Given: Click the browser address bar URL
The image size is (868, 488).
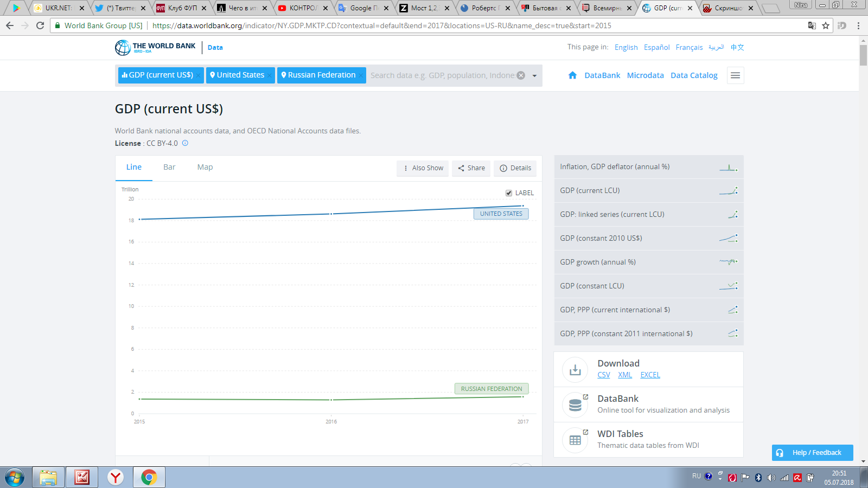Looking at the screenshot, I should click(x=381, y=25).
